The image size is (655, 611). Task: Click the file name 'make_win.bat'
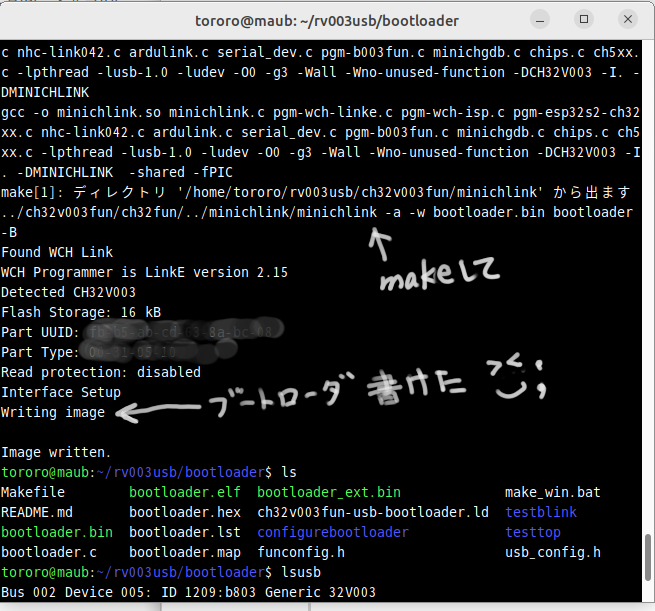click(x=553, y=492)
